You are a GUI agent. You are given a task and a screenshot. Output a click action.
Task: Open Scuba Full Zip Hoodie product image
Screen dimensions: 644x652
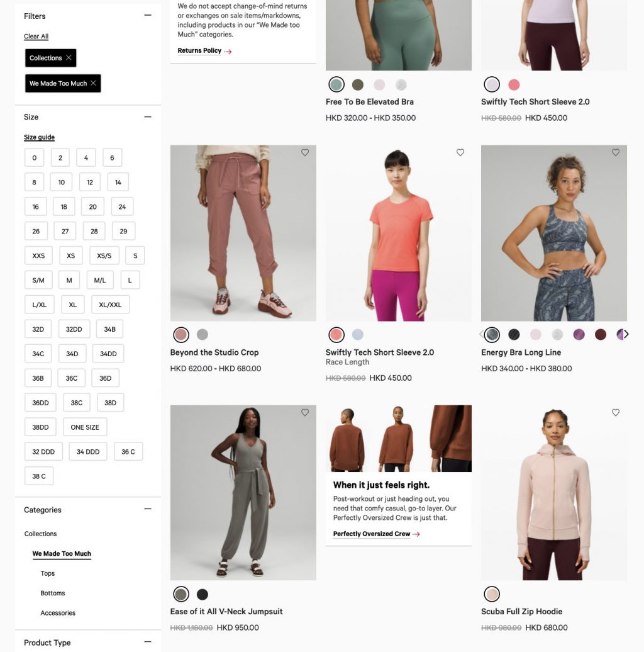[554, 493]
